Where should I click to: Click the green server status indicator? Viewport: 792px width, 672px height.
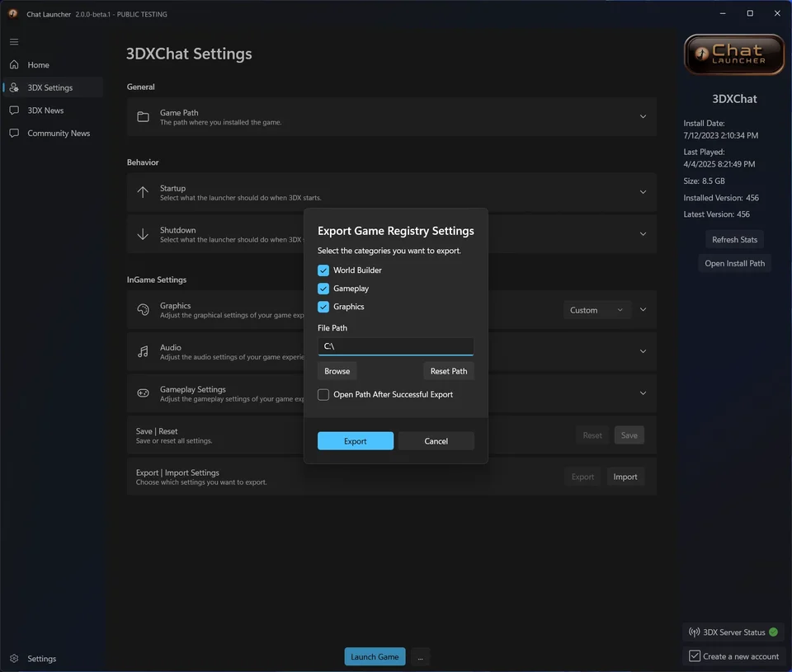(x=773, y=632)
